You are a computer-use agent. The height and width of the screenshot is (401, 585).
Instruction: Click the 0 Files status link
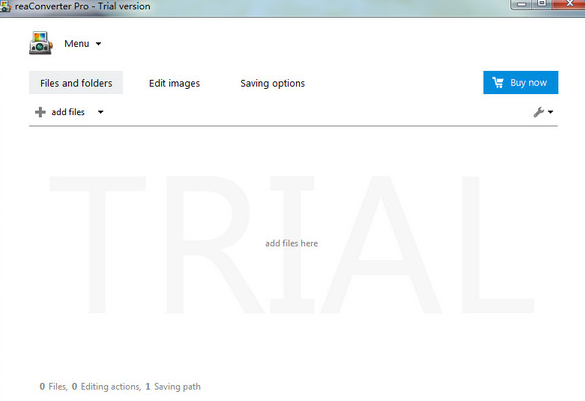pyautogui.click(x=53, y=386)
